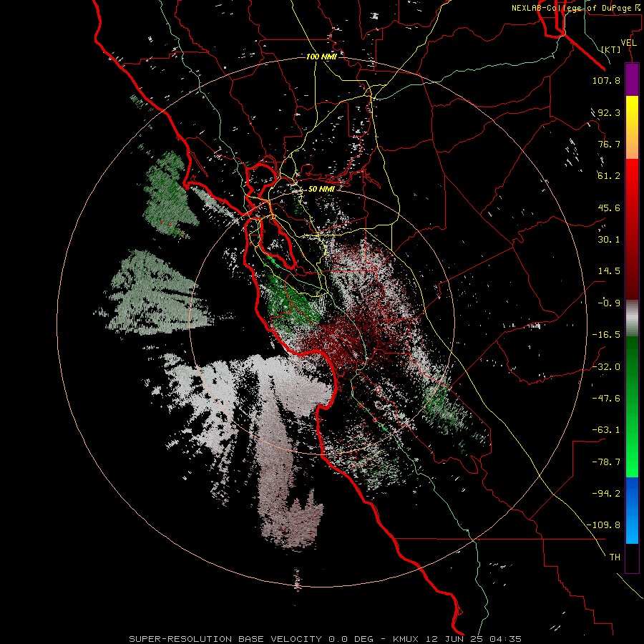Click the purple segment of the velocity color bar

[632, 80]
